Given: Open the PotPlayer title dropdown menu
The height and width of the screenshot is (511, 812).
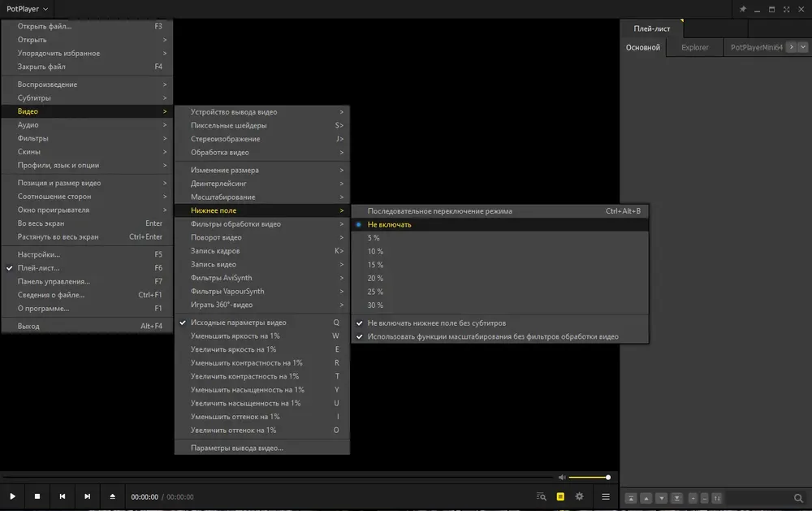Looking at the screenshot, I should tap(27, 9).
